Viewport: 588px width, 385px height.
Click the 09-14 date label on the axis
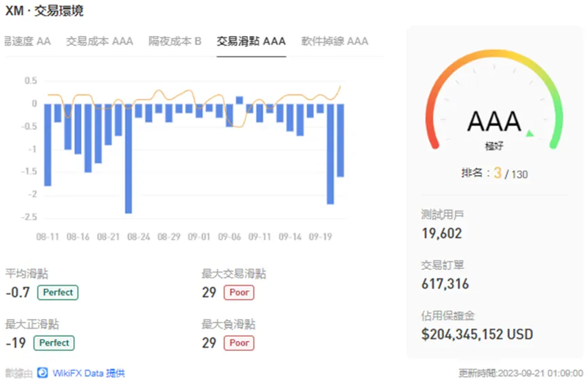(x=290, y=237)
